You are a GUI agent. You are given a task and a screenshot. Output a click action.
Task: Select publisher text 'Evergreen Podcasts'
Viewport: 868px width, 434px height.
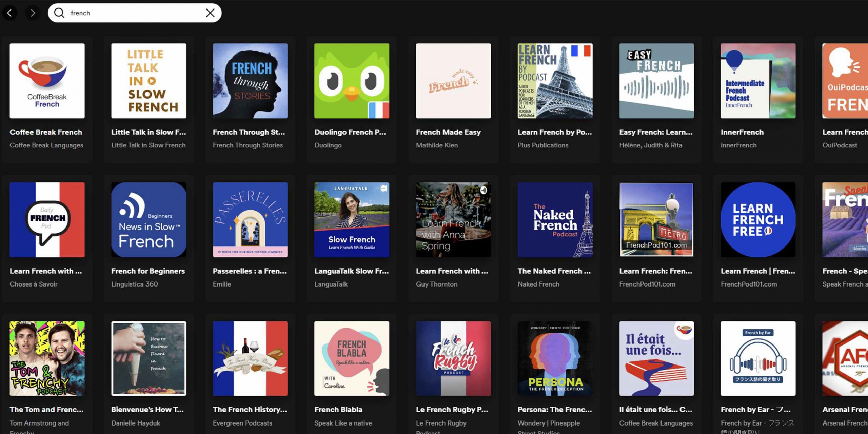242,423
